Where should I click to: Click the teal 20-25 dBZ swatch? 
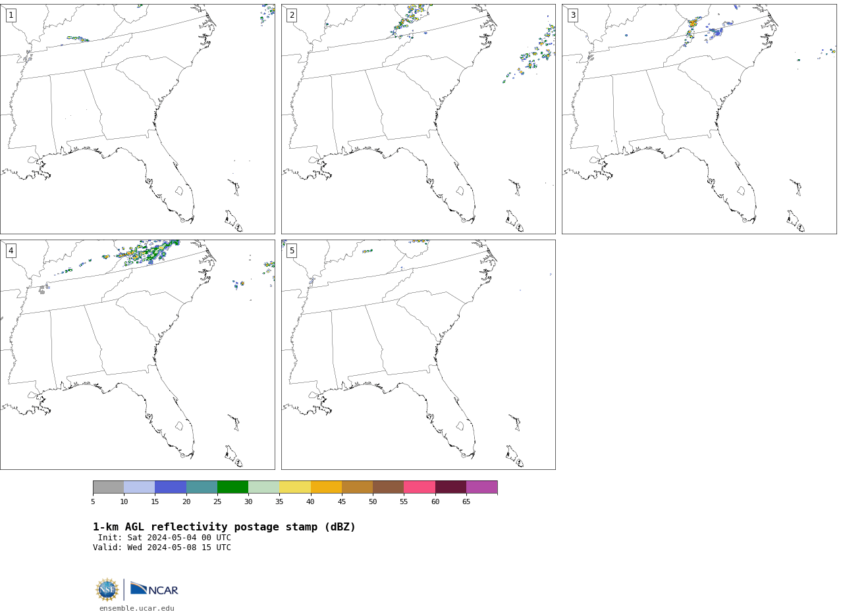coord(202,487)
